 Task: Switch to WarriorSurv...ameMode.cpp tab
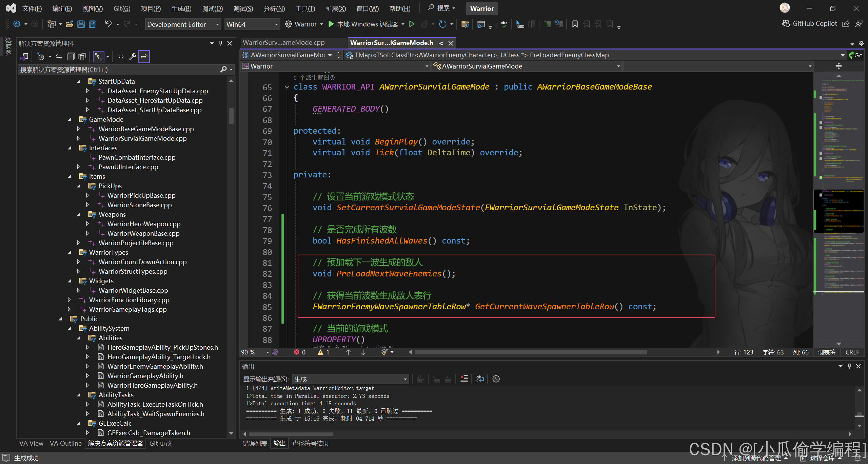point(283,43)
